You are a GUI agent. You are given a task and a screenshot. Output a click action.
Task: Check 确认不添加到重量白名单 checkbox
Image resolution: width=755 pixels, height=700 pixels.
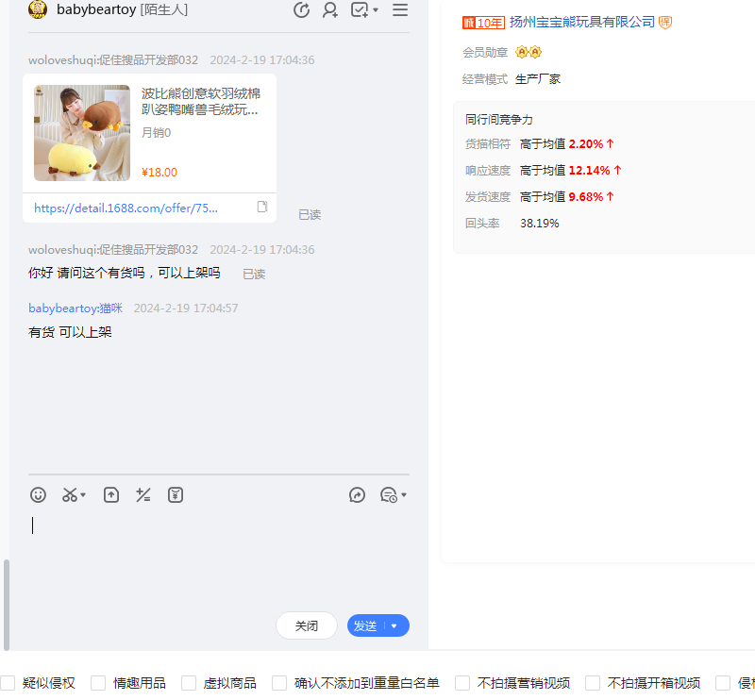(279, 683)
